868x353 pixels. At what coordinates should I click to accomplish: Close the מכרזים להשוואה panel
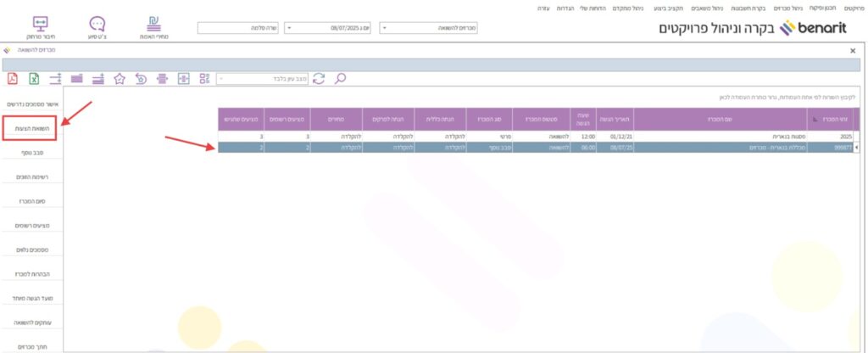coord(853,51)
